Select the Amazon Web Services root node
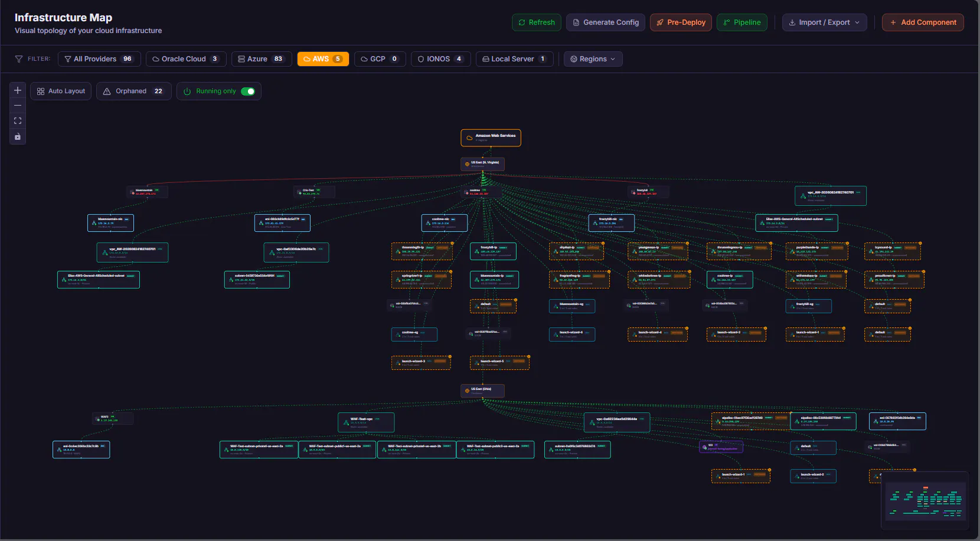 coord(491,137)
